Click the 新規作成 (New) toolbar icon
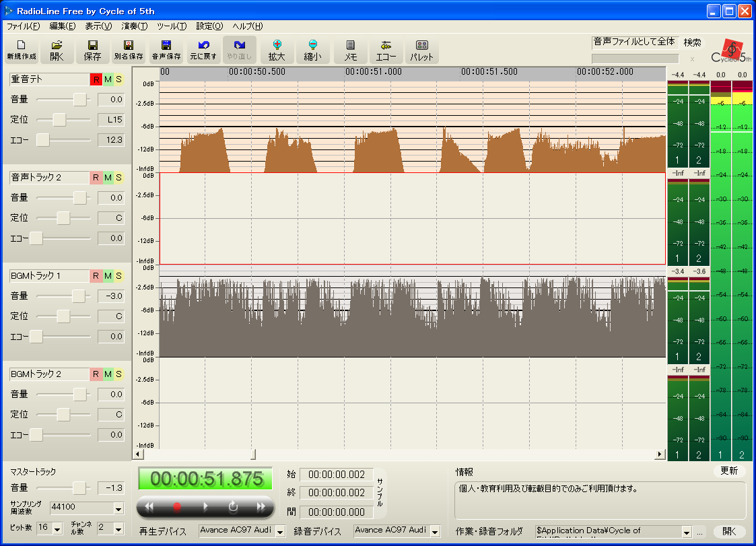This screenshot has width=756, height=546. 22,50
